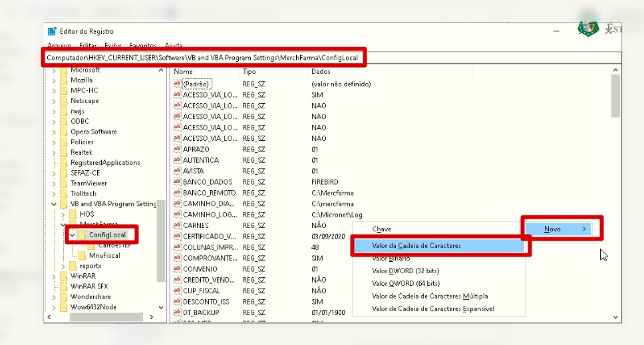Viewport: 644px width, 345px height.
Task: Click the CONVENIO value icon
Action: [177, 269]
